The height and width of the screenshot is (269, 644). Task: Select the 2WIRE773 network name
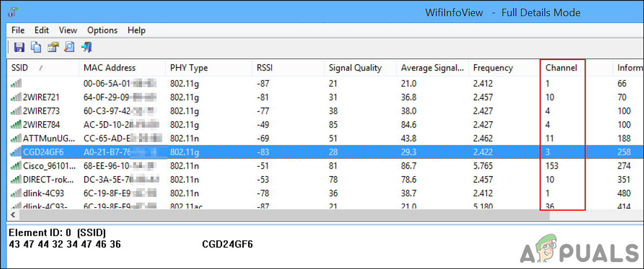[42, 111]
